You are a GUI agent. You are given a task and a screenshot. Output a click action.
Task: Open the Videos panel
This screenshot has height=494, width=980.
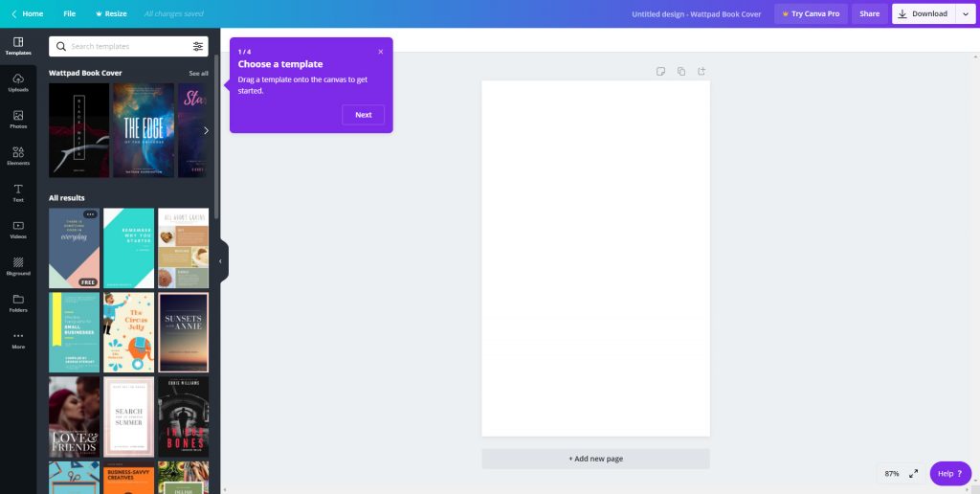coord(18,229)
